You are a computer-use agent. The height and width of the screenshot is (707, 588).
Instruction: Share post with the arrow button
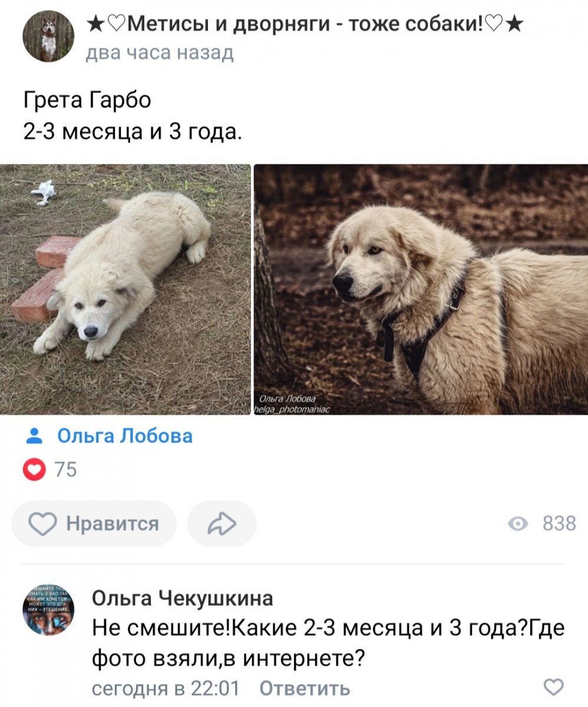tap(222, 523)
